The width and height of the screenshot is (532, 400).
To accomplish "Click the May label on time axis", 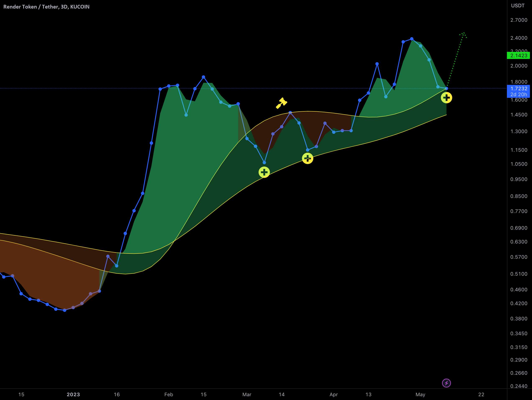I will pyautogui.click(x=420, y=395).
